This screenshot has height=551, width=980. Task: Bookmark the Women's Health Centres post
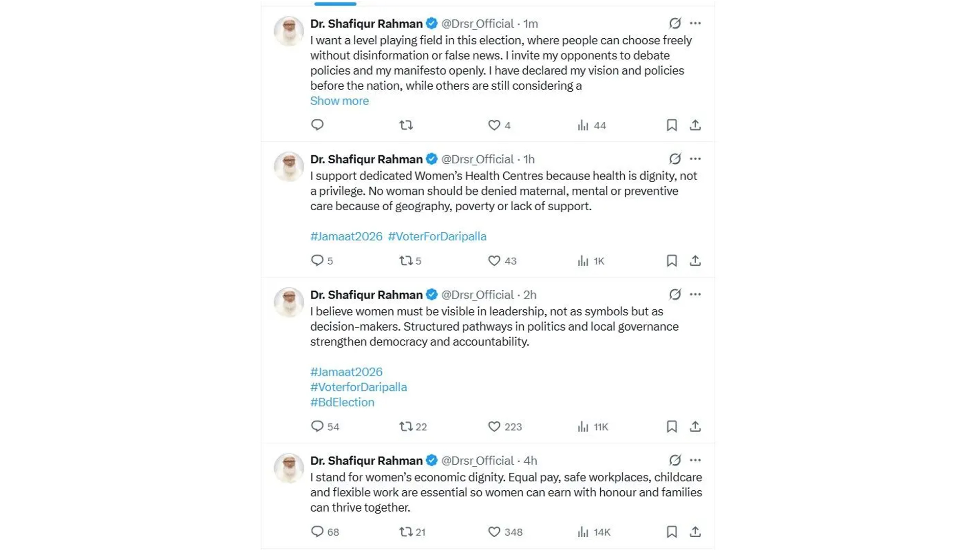[672, 261]
